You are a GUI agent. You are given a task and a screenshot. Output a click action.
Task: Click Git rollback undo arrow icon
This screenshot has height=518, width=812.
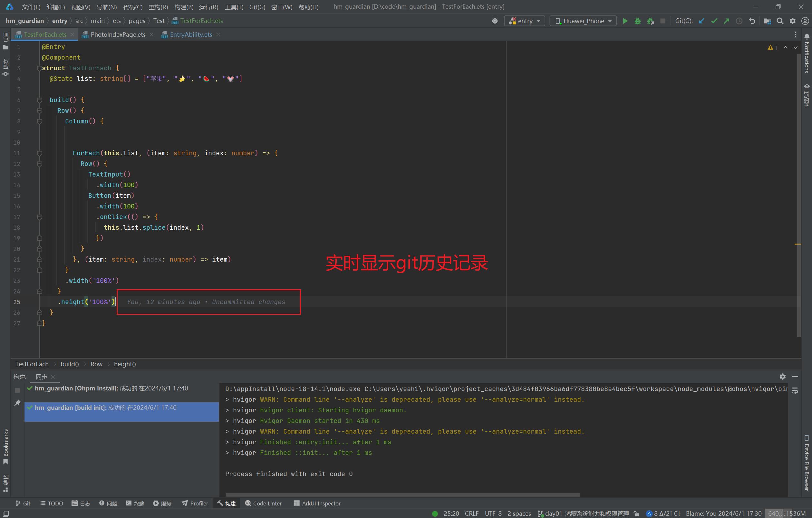tap(752, 21)
